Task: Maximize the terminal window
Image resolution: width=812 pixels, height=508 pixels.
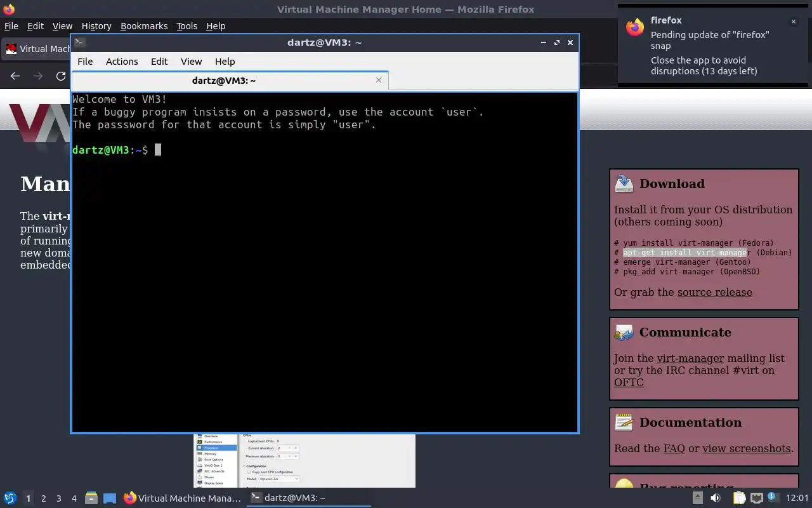Action: (x=557, y=43)
